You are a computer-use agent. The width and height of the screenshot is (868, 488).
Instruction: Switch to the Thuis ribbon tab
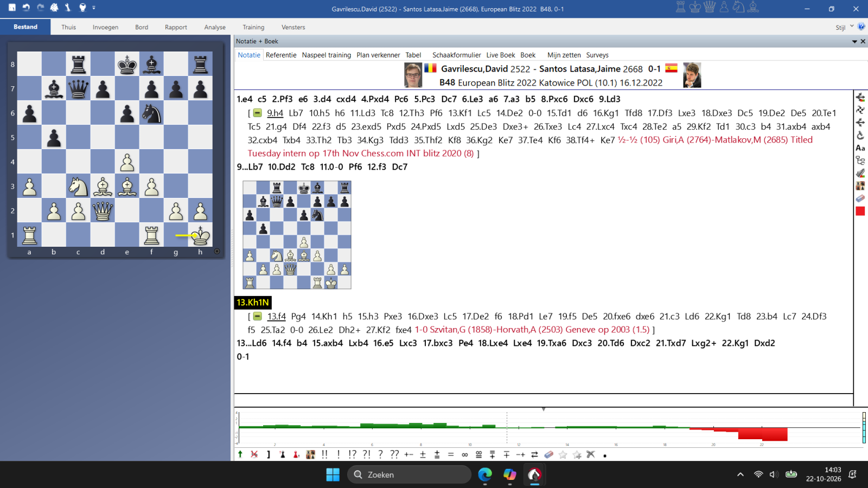click(x=68, y=27)
